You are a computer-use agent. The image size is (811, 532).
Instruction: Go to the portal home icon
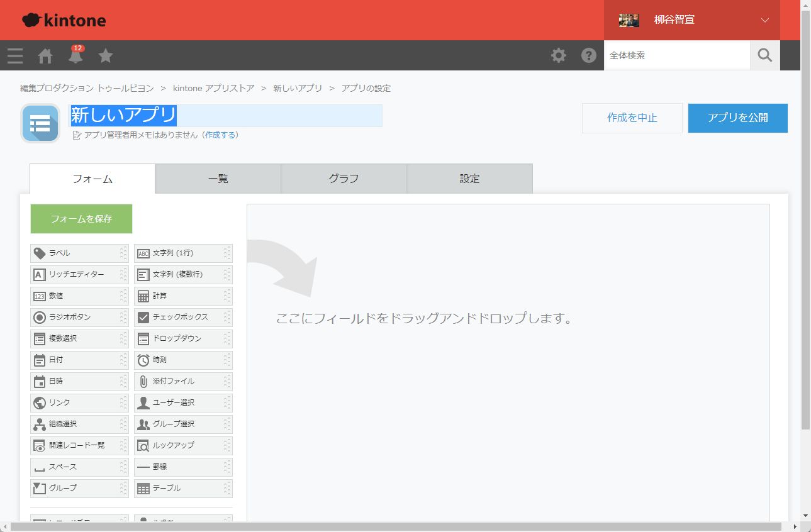(x=45, y=56)
